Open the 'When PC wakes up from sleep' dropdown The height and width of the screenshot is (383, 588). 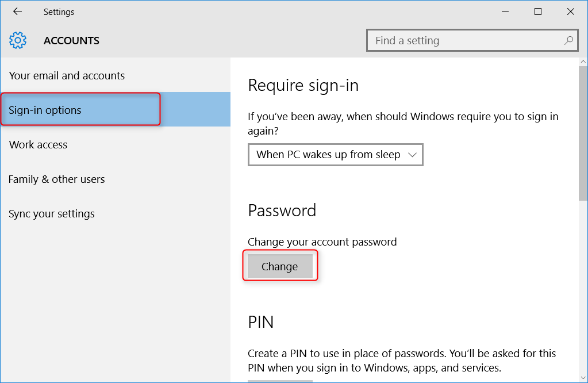coord(335,155)
